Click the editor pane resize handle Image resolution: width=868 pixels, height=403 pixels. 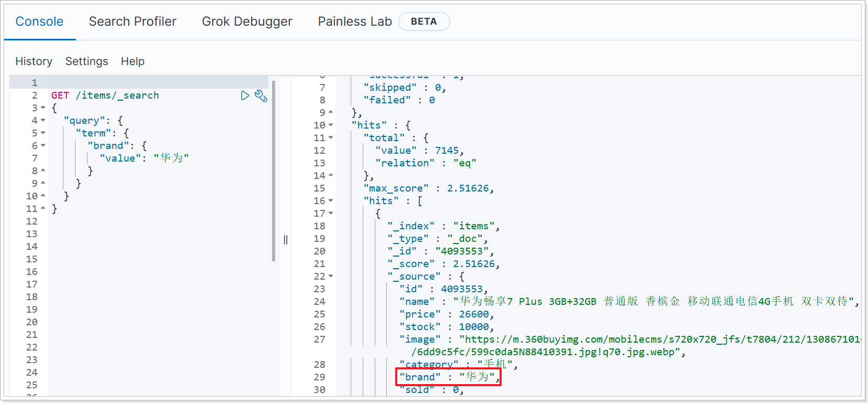pos(286,240)
